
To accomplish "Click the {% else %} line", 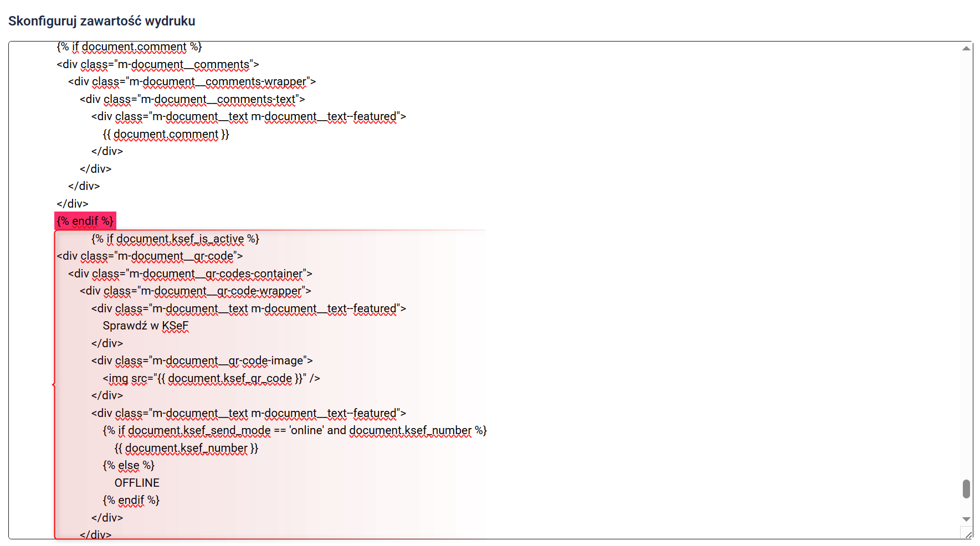I will (x=129, y=465).
